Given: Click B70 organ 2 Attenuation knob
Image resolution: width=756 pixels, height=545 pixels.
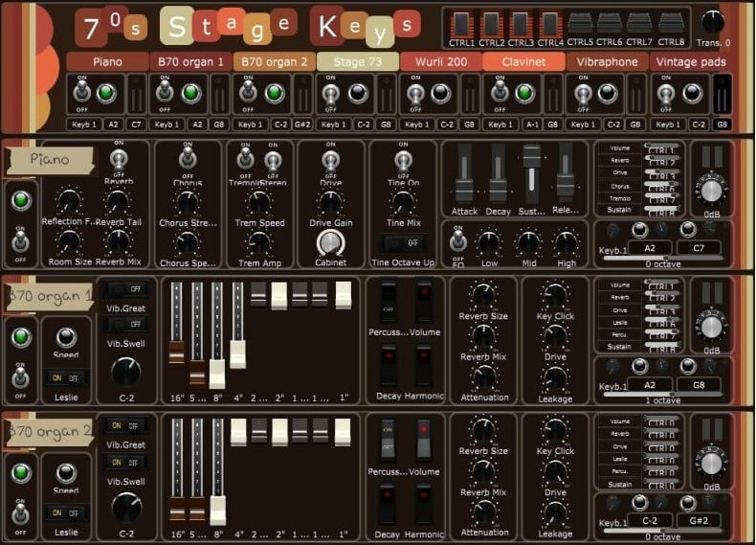Looking at the screenshot, I should point(484,513).
